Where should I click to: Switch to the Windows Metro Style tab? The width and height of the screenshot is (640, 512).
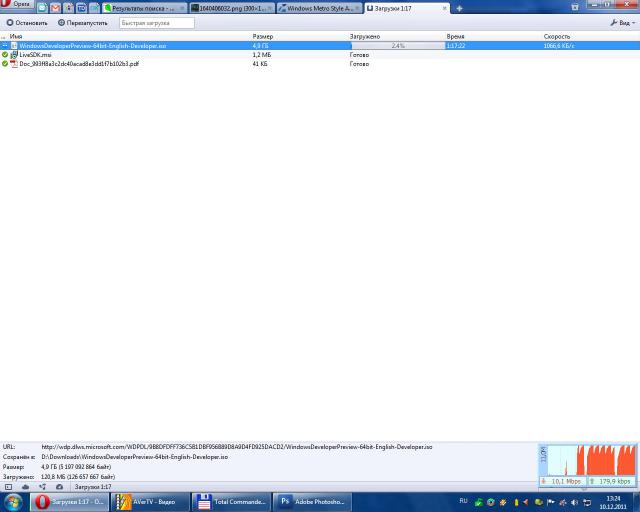click(320, 8)
